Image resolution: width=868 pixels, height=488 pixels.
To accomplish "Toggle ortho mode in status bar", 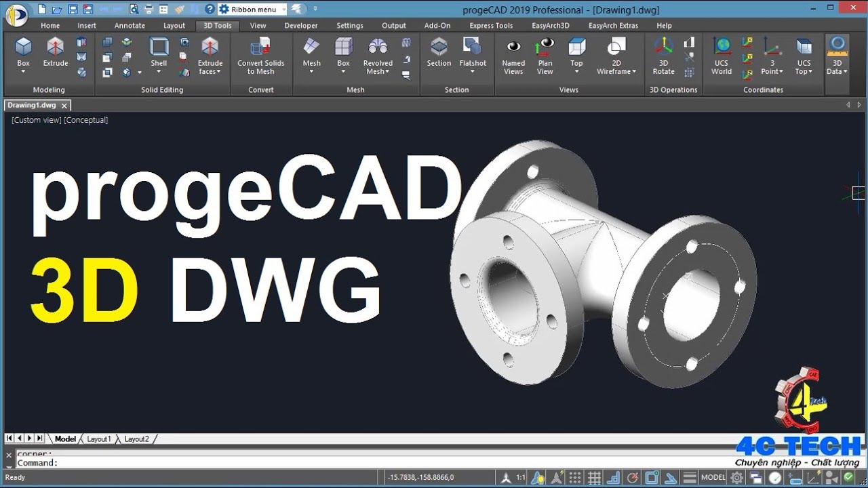I will click(613, 478).
